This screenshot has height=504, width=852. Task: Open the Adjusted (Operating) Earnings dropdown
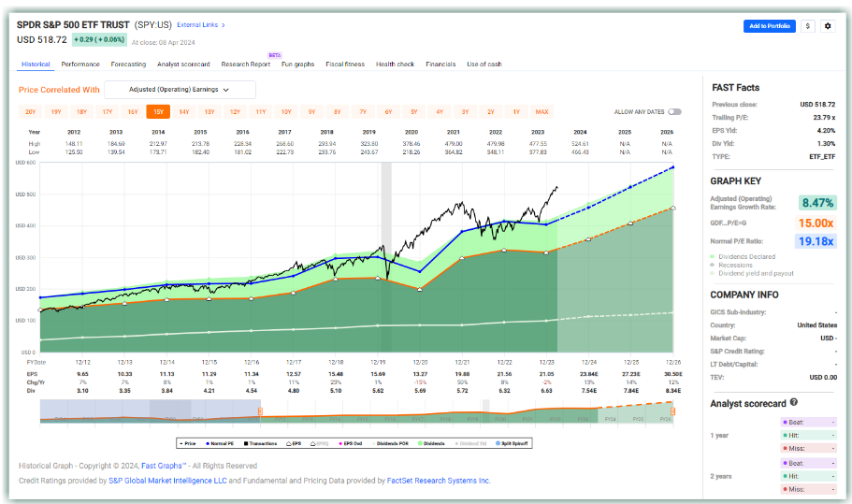[180, 90]
